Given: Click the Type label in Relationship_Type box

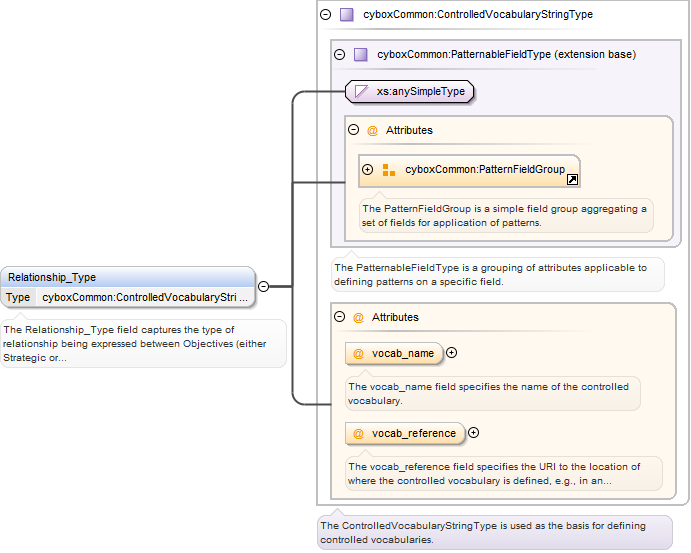Looking at the screenshot, I should tap(18, 297).
